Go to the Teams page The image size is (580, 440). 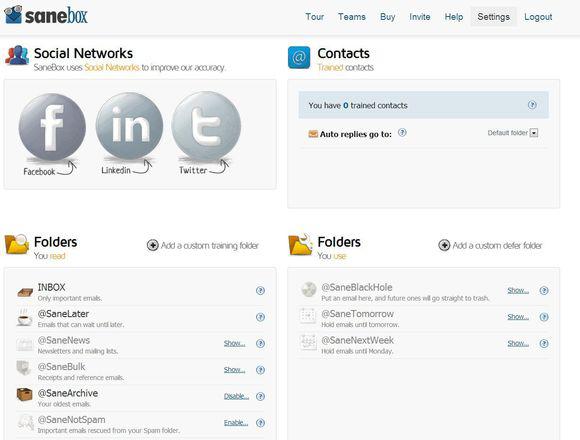352,17
